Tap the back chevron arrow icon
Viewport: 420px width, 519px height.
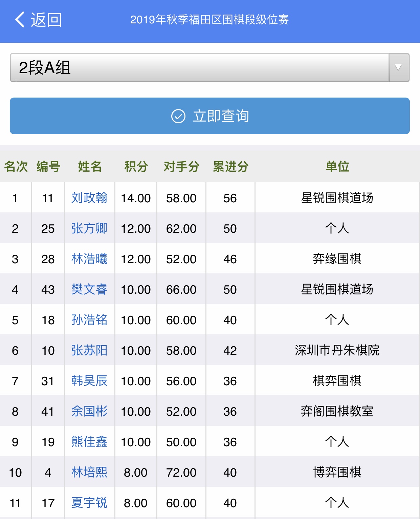click(20, 20)
